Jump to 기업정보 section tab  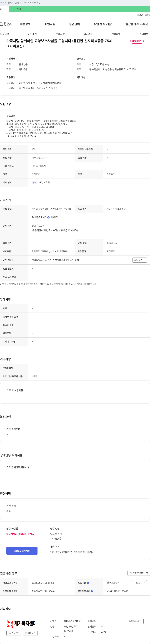point(144,34)
